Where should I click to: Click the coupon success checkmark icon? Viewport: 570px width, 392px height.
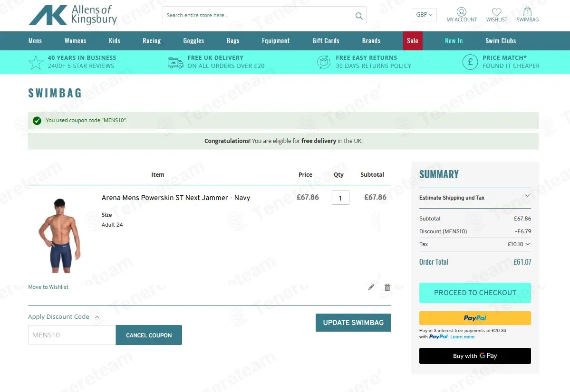37,121
